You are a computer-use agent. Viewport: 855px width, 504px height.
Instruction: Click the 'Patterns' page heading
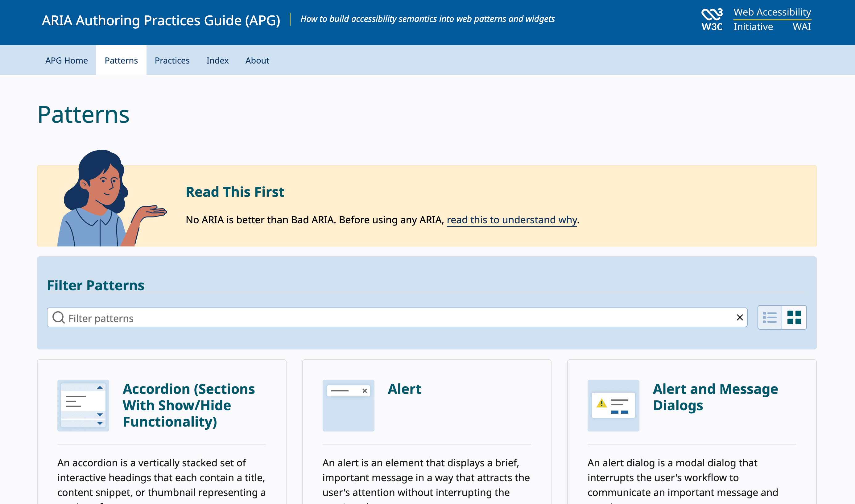[84, 114]
